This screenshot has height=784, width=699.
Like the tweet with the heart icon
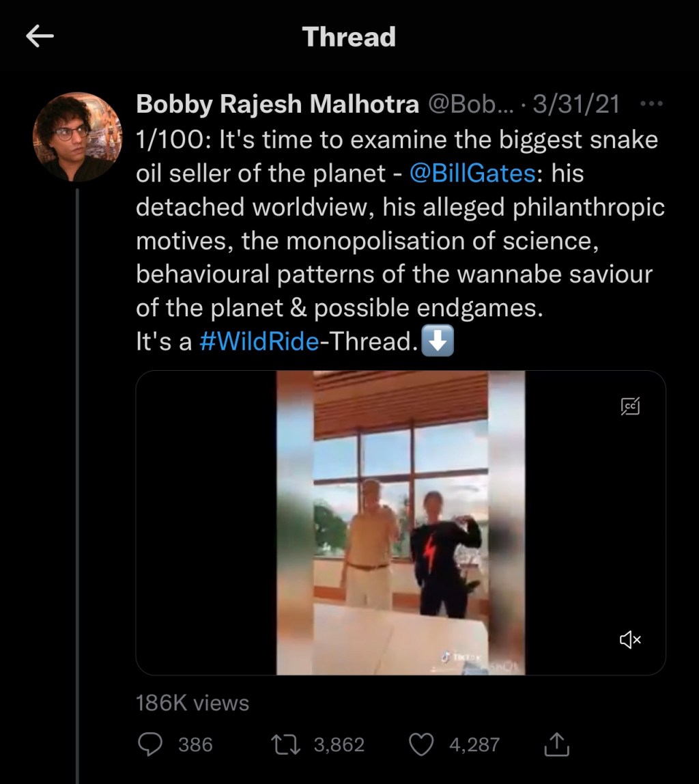[420, 744]
